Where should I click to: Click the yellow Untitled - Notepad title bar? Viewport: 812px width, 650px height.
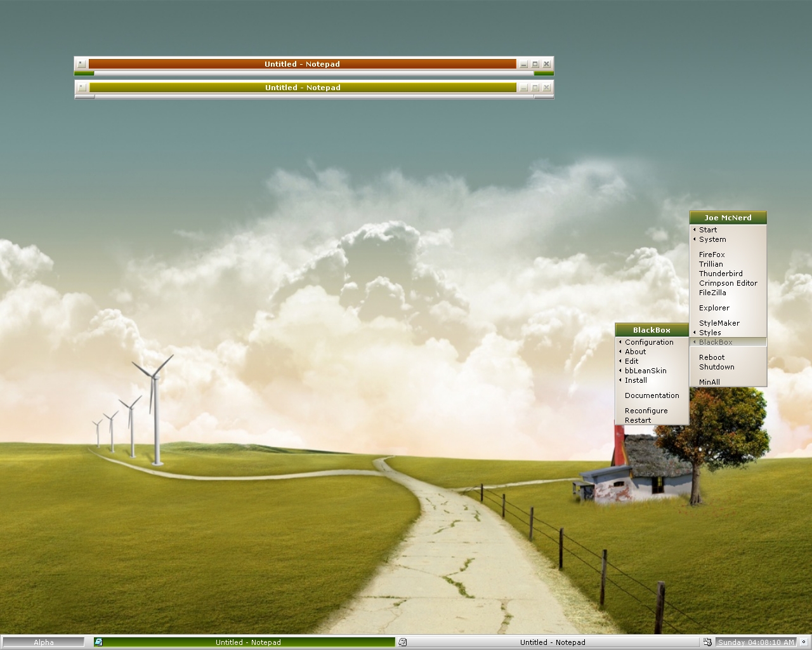point(303,88)
